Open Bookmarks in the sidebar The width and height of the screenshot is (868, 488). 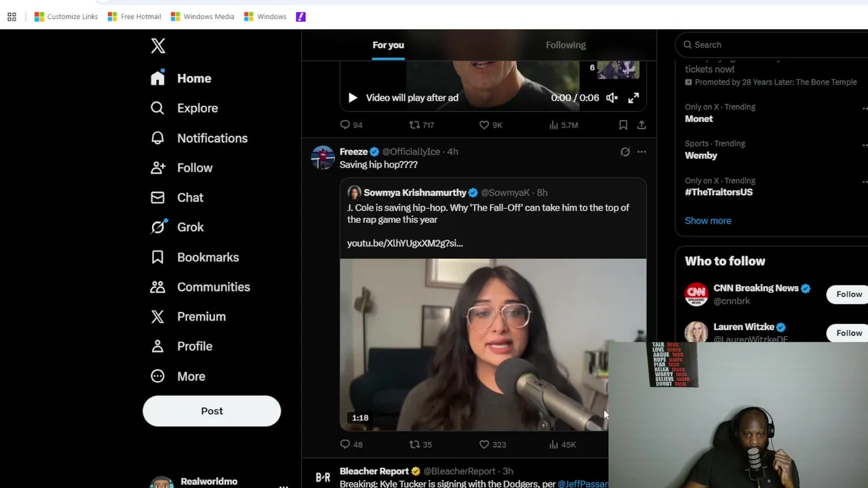(195, 257)
